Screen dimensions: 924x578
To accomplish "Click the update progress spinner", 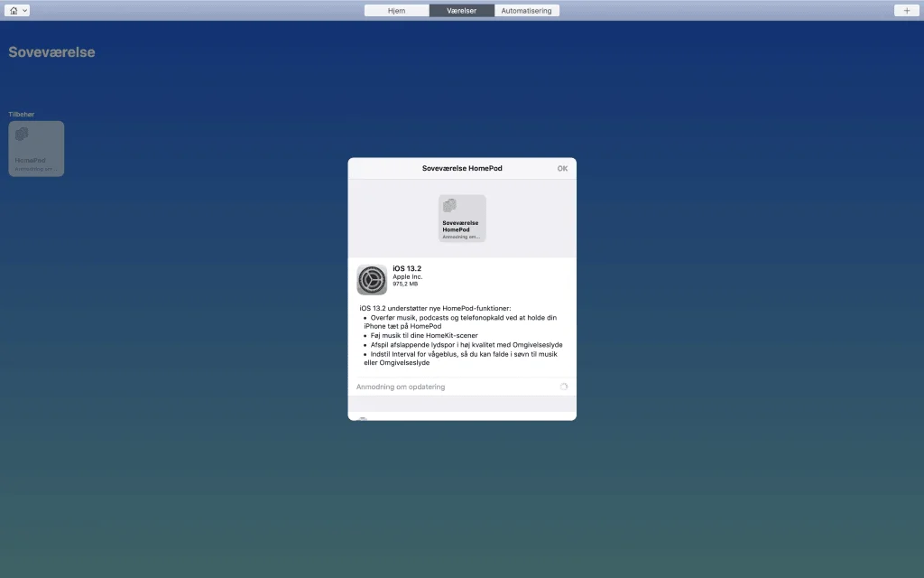I will tap(563, 386).
